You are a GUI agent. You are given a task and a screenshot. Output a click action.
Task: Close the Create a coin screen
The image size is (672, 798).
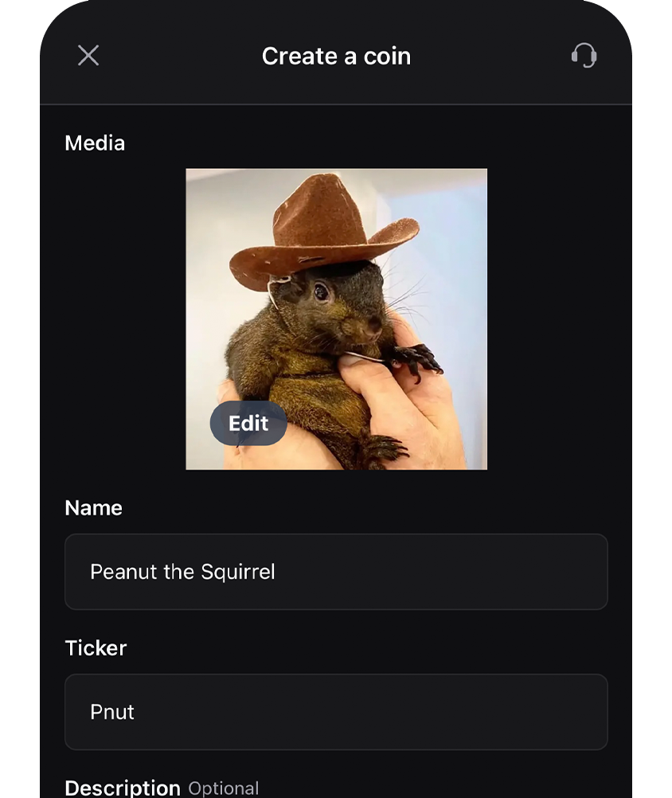88,56
